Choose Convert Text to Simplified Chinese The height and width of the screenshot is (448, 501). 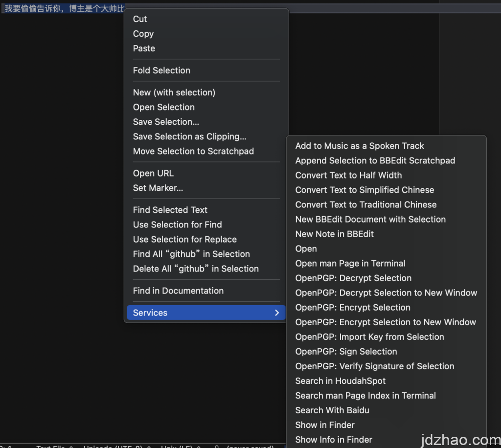coord(364,190)
